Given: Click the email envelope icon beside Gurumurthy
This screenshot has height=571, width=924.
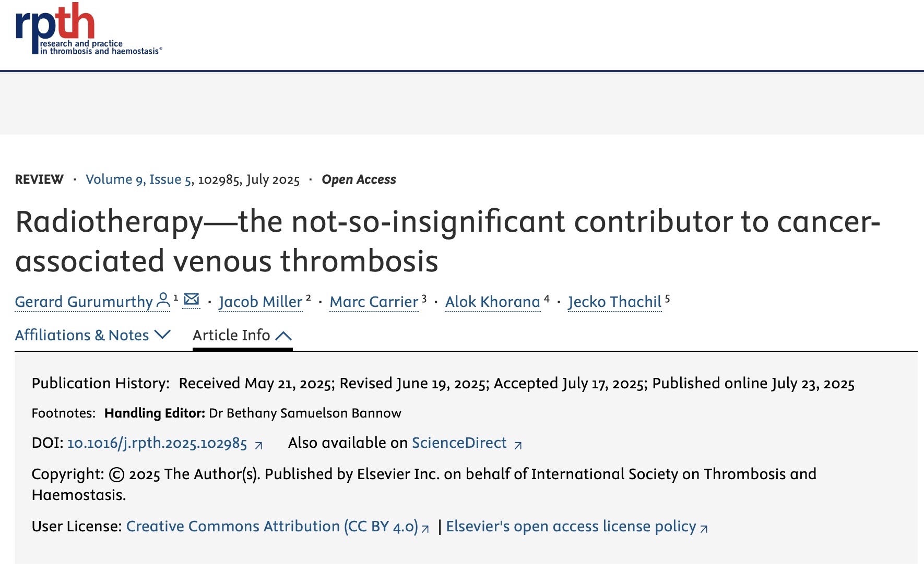Looking at the screenshot, I should tap(192, 300).
